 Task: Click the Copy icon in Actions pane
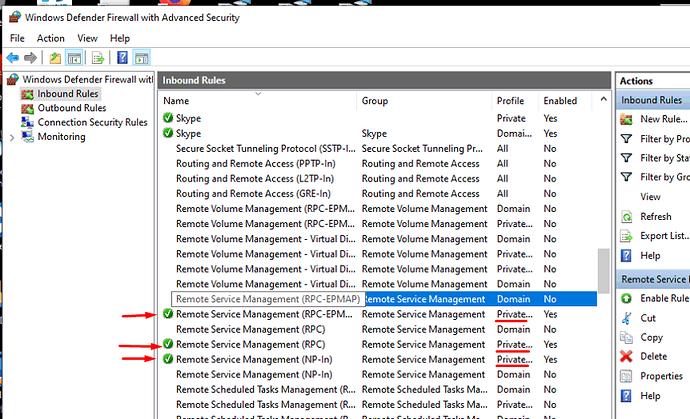[x=626, y=337]
